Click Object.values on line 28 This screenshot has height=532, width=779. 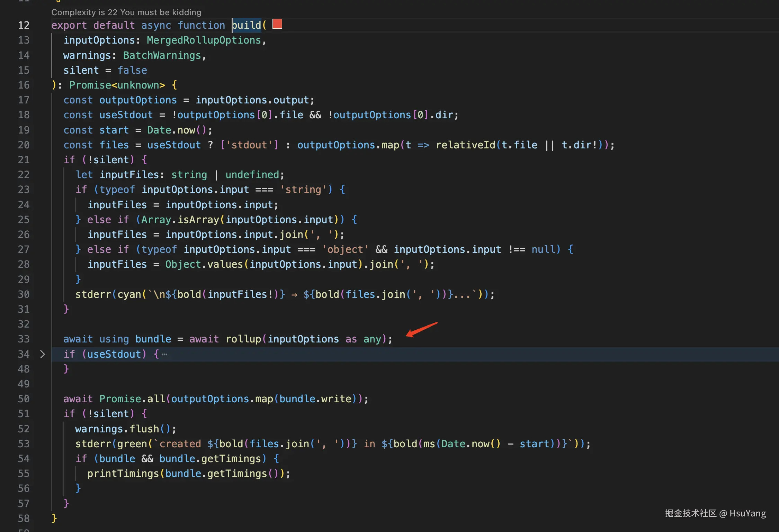204,264
